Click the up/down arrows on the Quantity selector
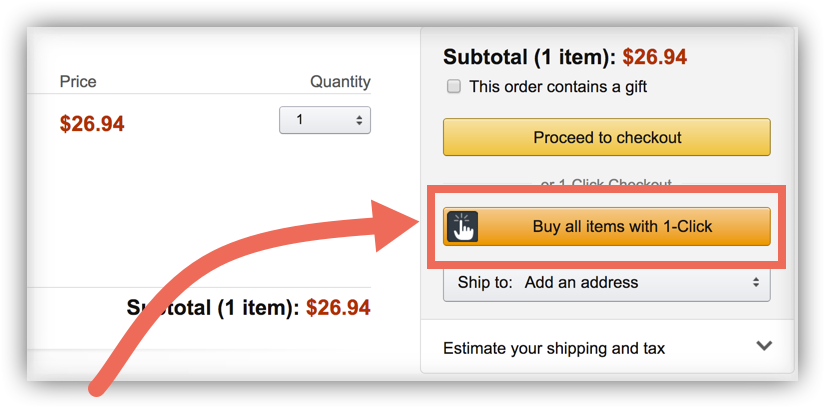Viewport: 825px width, 408px height. pyautogui.click(x=359, y=120)
